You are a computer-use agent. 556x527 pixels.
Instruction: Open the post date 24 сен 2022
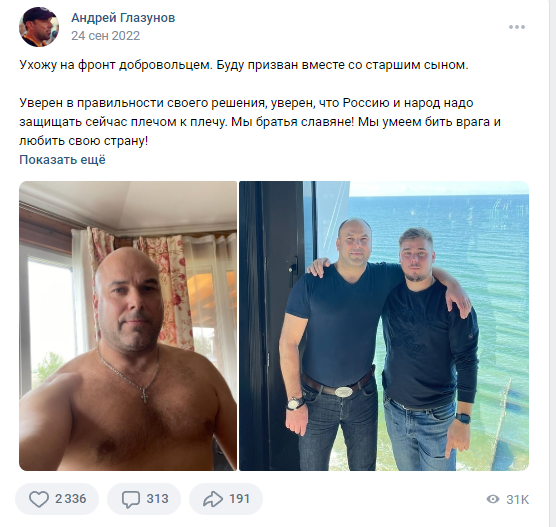point(106,36)
